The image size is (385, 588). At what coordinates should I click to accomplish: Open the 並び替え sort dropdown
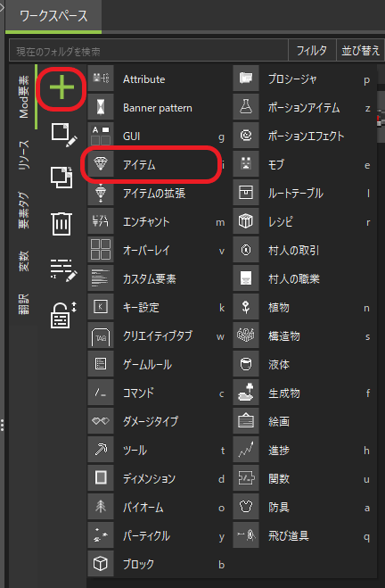pyautogui.click(x=360, y=50)
